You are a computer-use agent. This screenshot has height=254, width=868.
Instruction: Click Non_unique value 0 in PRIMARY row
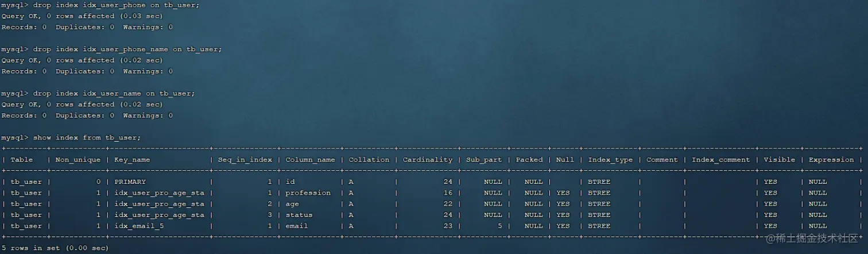click(98, 182)
